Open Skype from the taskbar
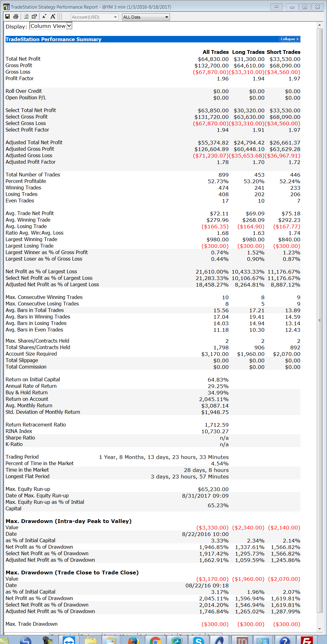Image resolution: width=327 pixels, height=644 pixels. pyautogui.click(x=198, y=640)
